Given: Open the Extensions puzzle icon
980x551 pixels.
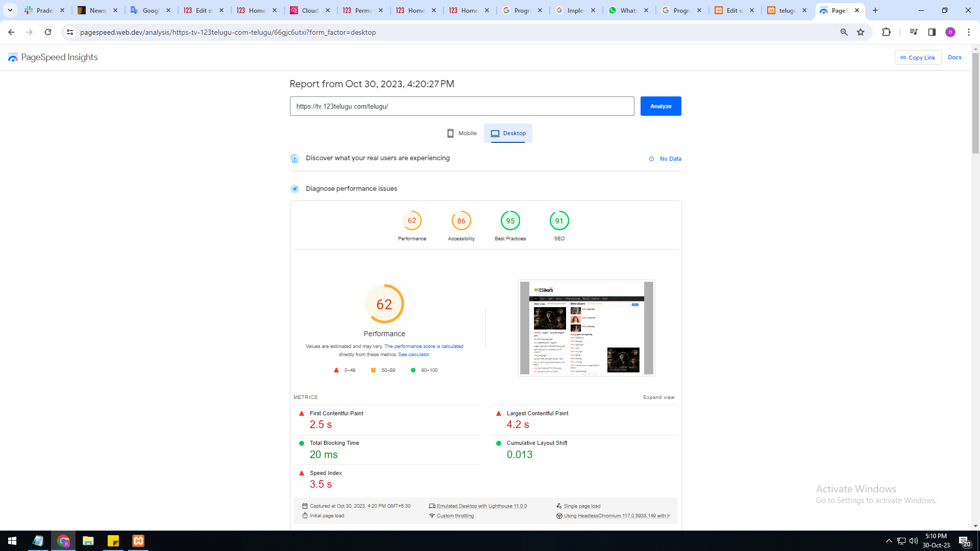Looking at the screenshot, I should tap(886, 32).
